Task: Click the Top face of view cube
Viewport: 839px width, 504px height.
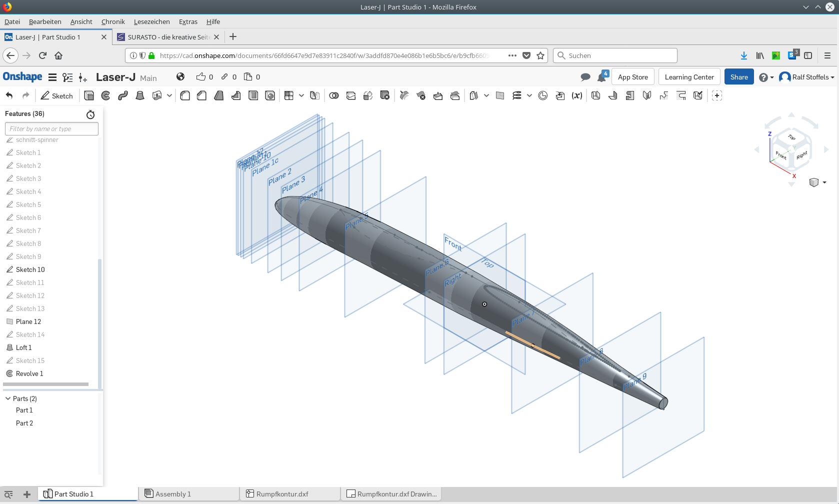Action: pyautogui.click(x=791, y=137)
